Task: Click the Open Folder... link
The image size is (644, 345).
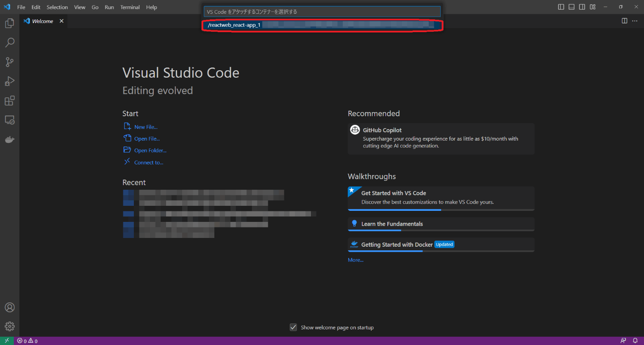Action: click(x=150, y=150)
